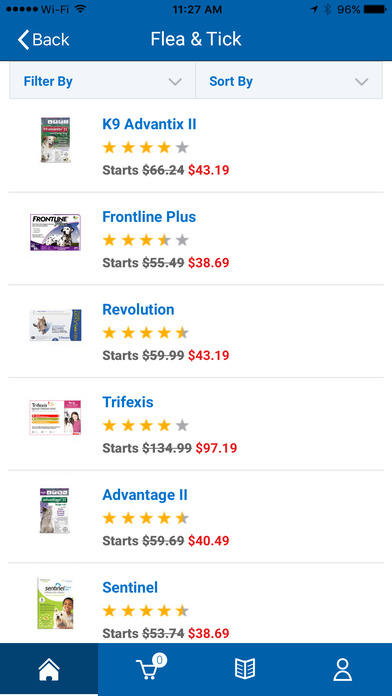This screenshot has width=392, height=696.
Task: Expand the Sort By dropdown
Action: (289, 81)
